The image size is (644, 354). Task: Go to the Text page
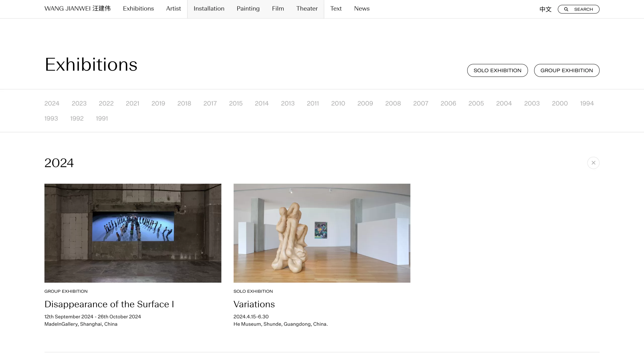[x=336, y=9]
